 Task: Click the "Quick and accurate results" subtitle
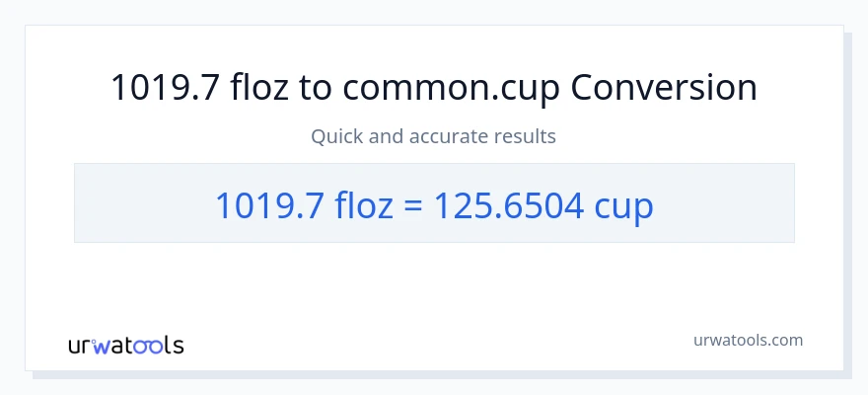tap(434, 136)
